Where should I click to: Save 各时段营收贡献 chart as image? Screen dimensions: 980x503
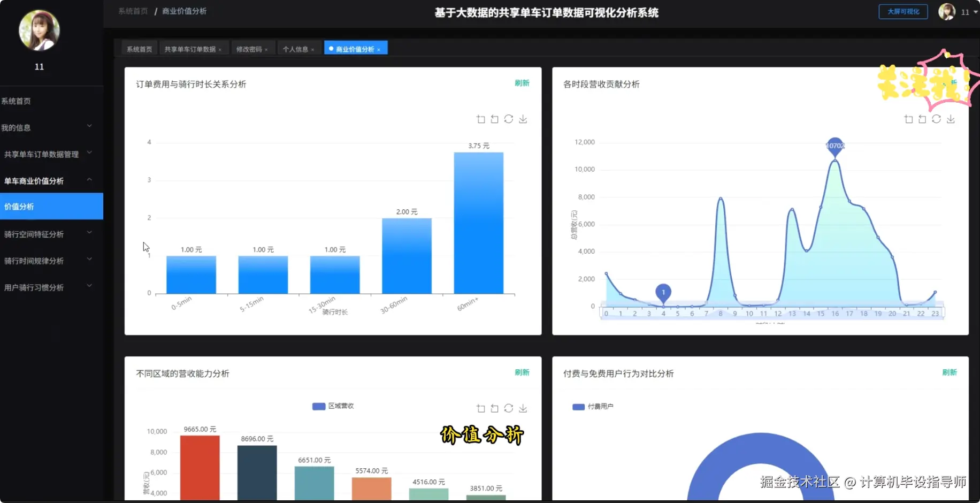[x=951, y=119]
